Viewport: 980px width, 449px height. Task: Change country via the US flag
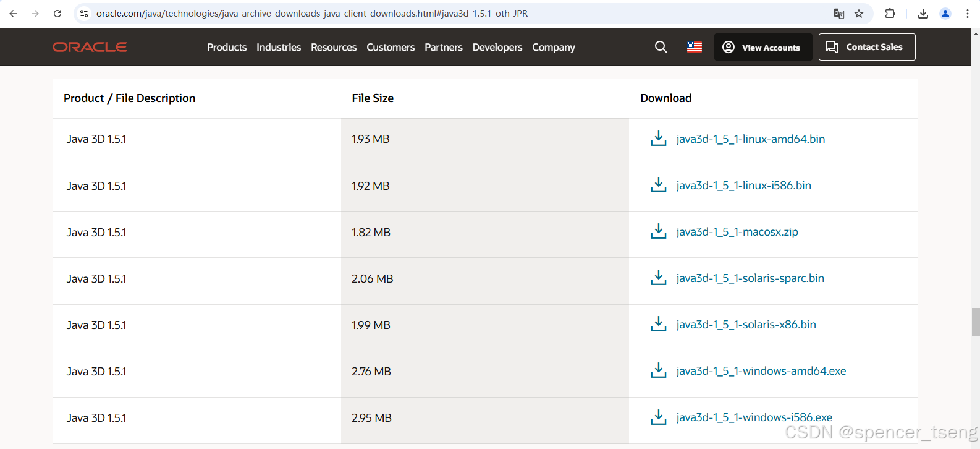pyautogui.click(x=695, y=47)
